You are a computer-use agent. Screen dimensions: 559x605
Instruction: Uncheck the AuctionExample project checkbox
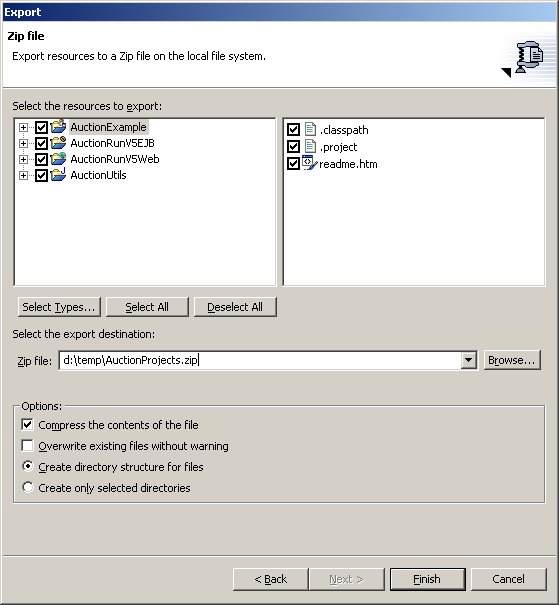(41, 127)
